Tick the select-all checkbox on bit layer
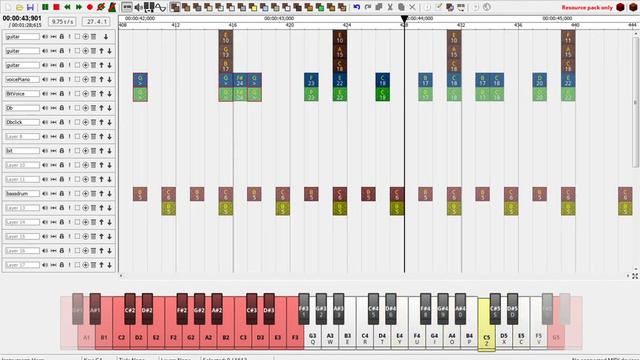Image resolution: width=640 pixels, height=360 pixels. click(x=77, y=151)
